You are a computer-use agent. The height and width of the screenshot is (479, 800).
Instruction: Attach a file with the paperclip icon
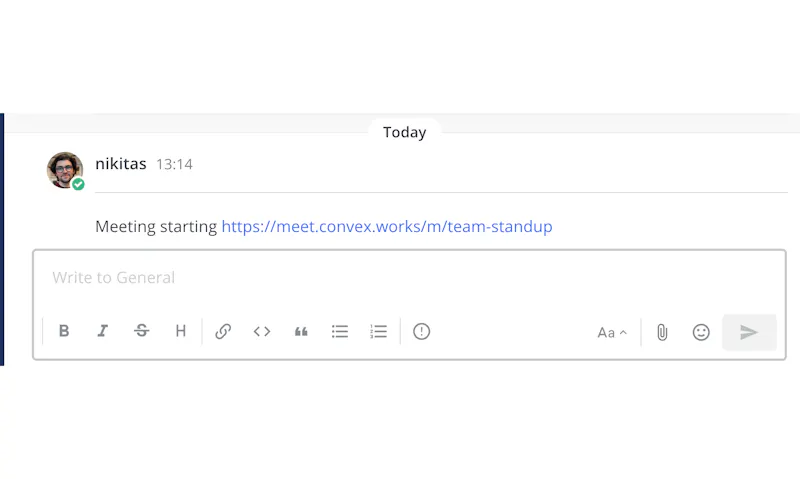[x=662, y=333]
